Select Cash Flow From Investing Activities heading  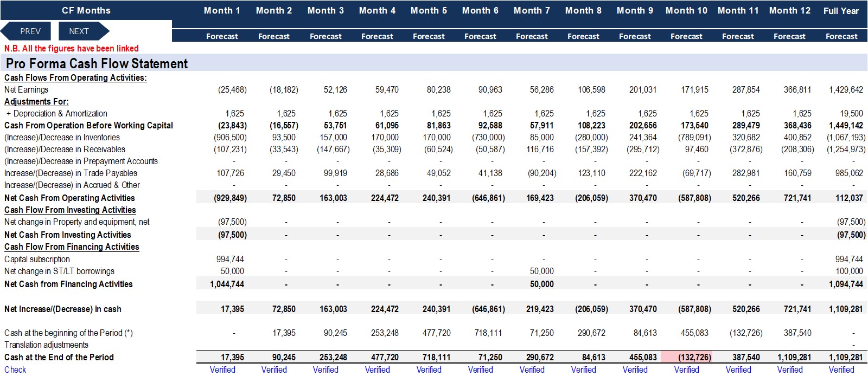pos(70,210)
